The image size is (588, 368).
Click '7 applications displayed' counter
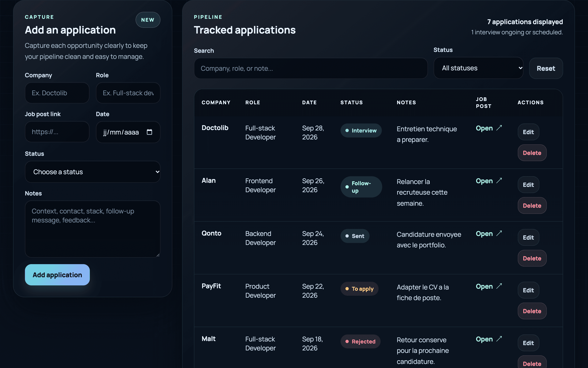[525, 22]
